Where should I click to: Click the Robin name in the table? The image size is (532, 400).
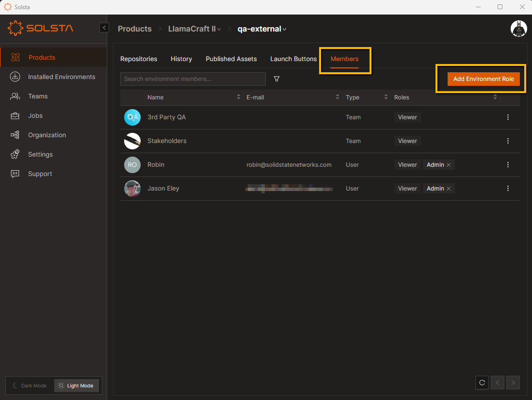click(x=156, y=164)
